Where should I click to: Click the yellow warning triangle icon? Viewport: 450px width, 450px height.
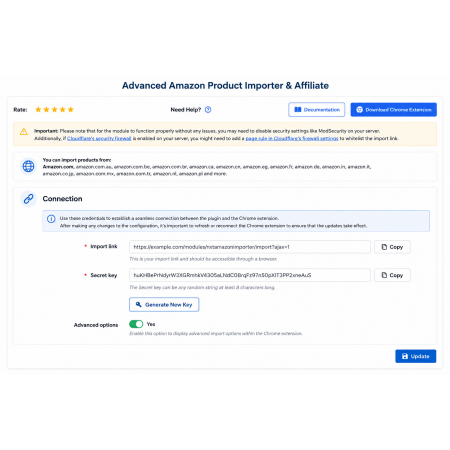[x=24, y=132]
